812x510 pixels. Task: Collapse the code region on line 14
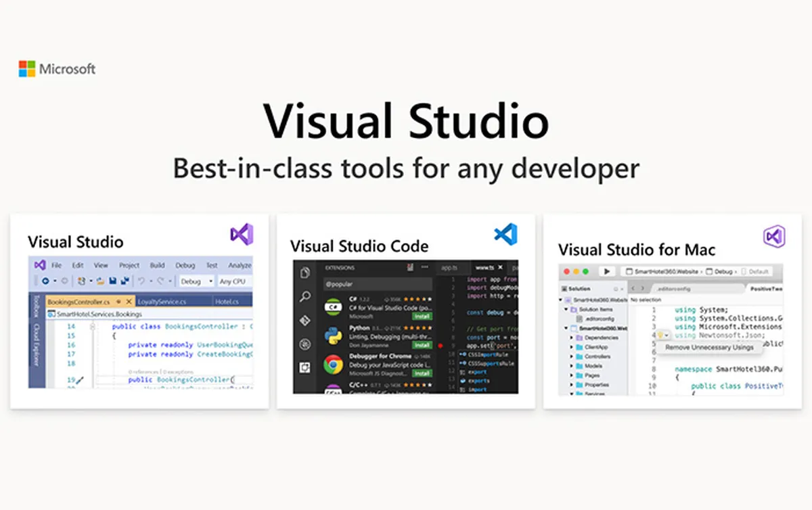[93, 327]
